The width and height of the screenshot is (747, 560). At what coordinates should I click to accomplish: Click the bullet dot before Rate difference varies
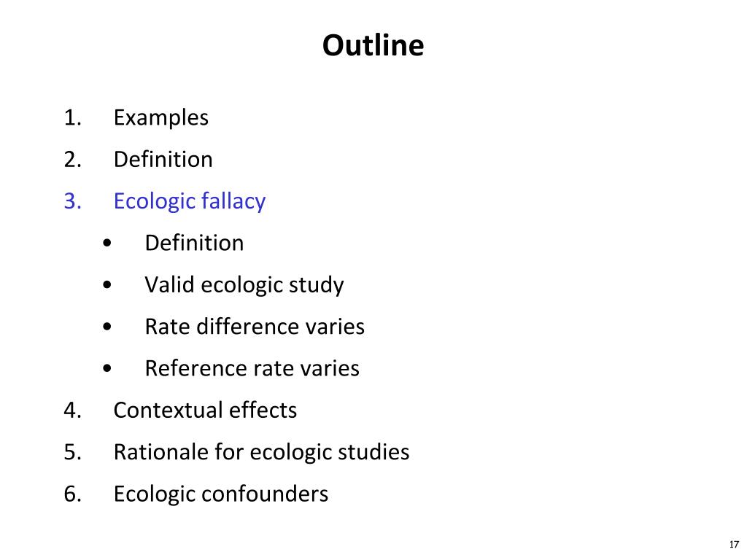pos(107,327)
